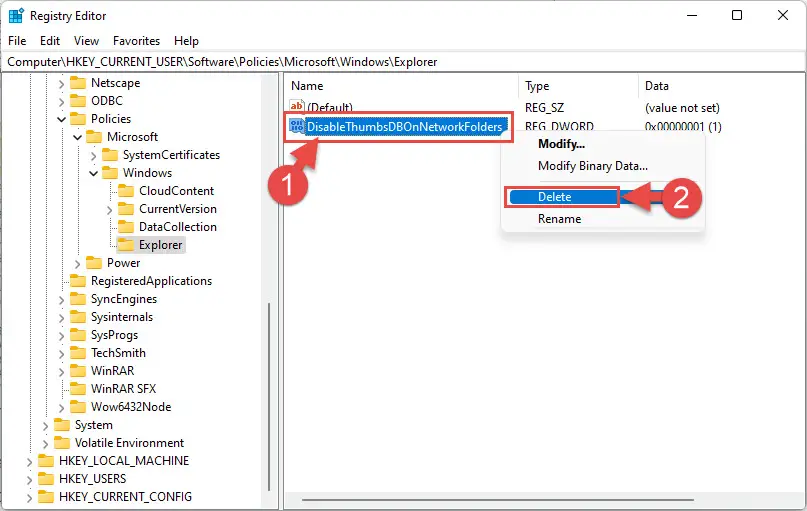Collapse the Windows key
807x511 pixels.
pos(93,173)
